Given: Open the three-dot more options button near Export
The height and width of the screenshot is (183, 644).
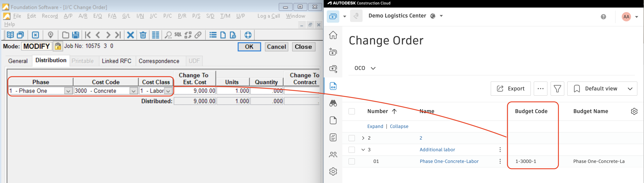Looking at the screenshot, I should pyautogui.click(x=540, y=89).
